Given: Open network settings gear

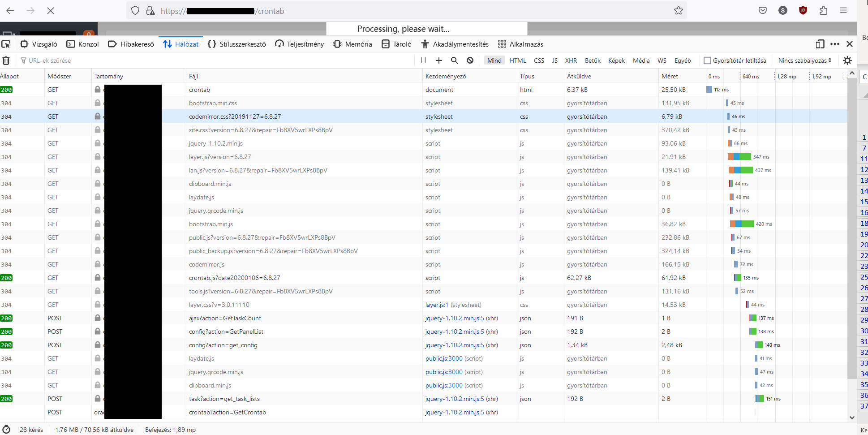Looking at the screenshot, I should pos(847,60).
